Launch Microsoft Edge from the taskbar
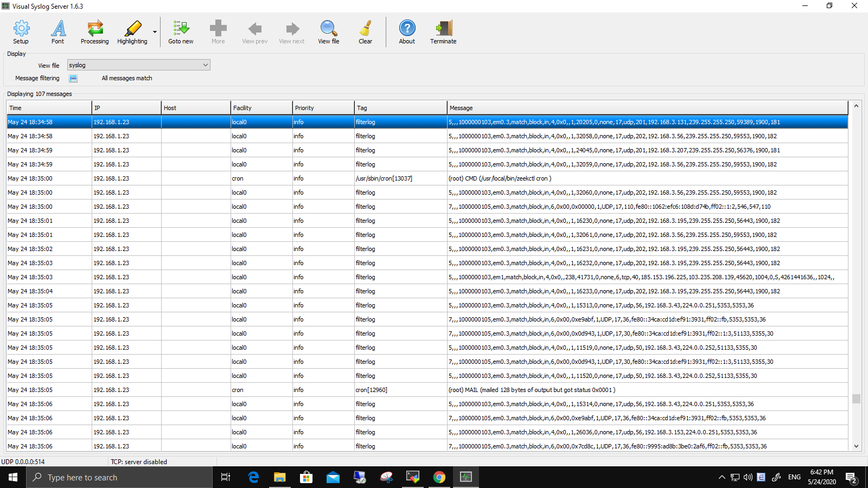This screenshot has width=868, height=488. (253, 477)
